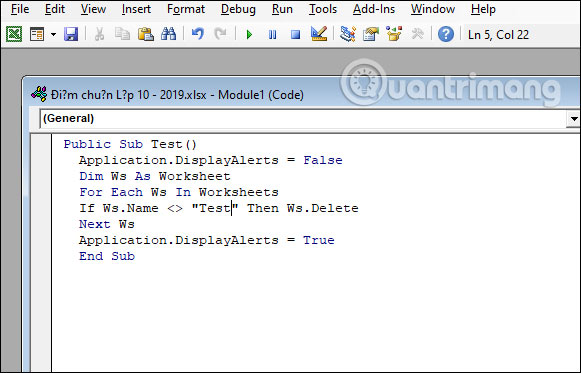Open the Add-Ins menu
Viewport: 581px width, 373px height.
pos(374,9)
